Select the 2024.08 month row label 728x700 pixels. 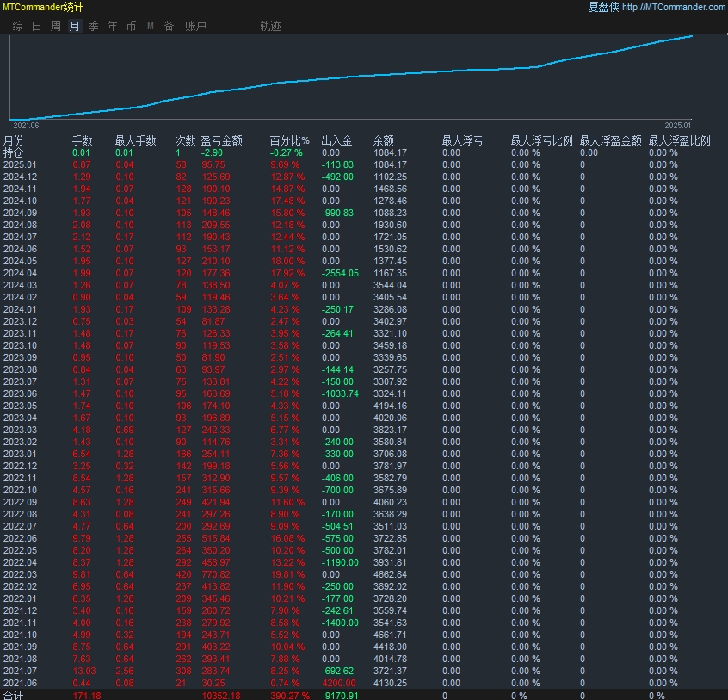coord(20,225)
